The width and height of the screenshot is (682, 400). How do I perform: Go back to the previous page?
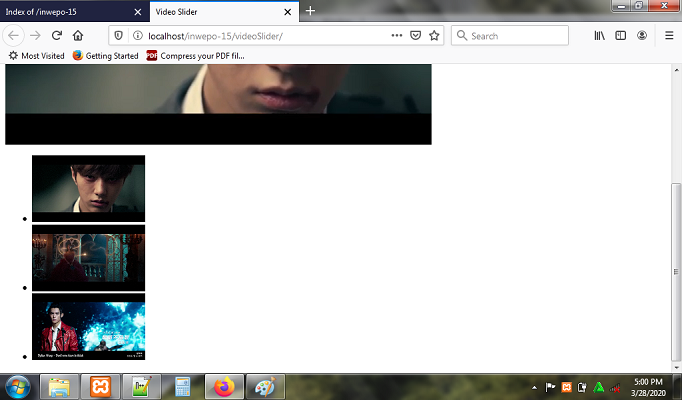pos(13,36)
